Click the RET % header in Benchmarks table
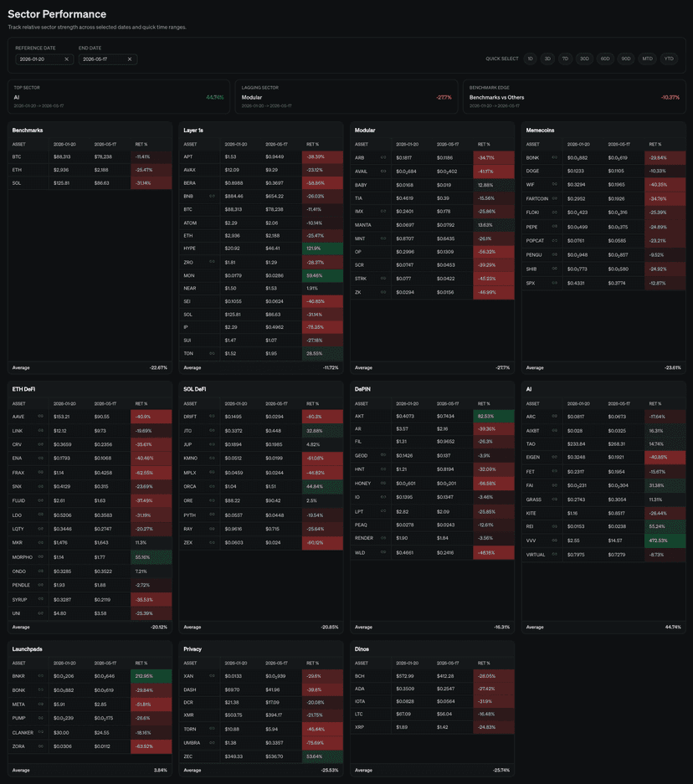Viewport: 693px width, 784px height. (141, 144)
